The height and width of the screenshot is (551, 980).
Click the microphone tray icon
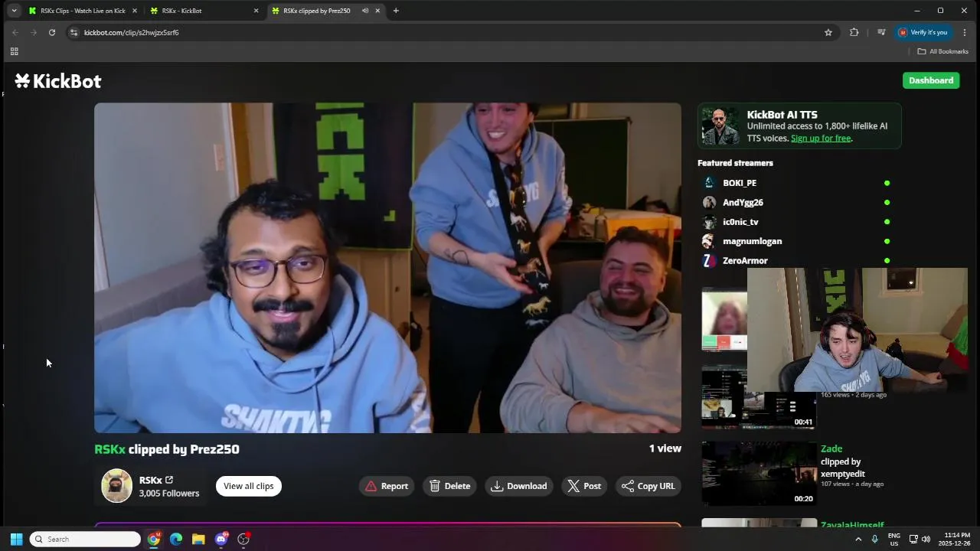(875, 540)
